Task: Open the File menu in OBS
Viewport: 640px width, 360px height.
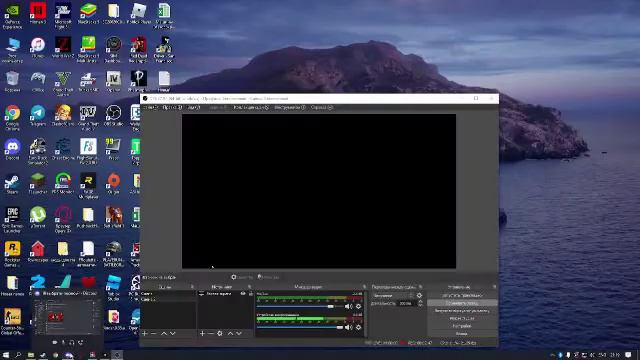Action: tap(150, 107)
